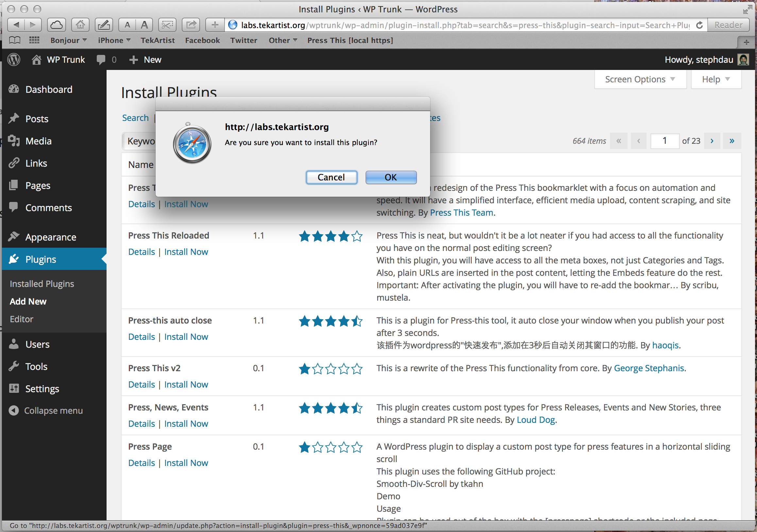
Task: Open a new tab with plus button
Action: click(x=746, y=42)
